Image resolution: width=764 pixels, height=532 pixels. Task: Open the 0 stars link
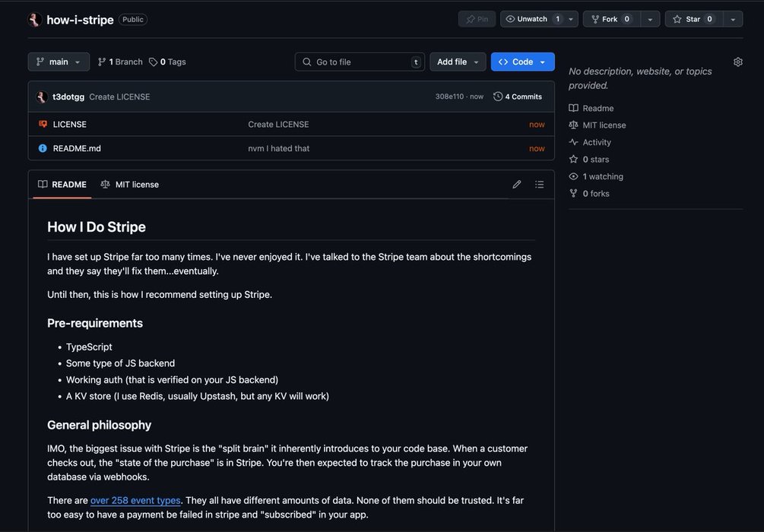(x=596, y=160)
